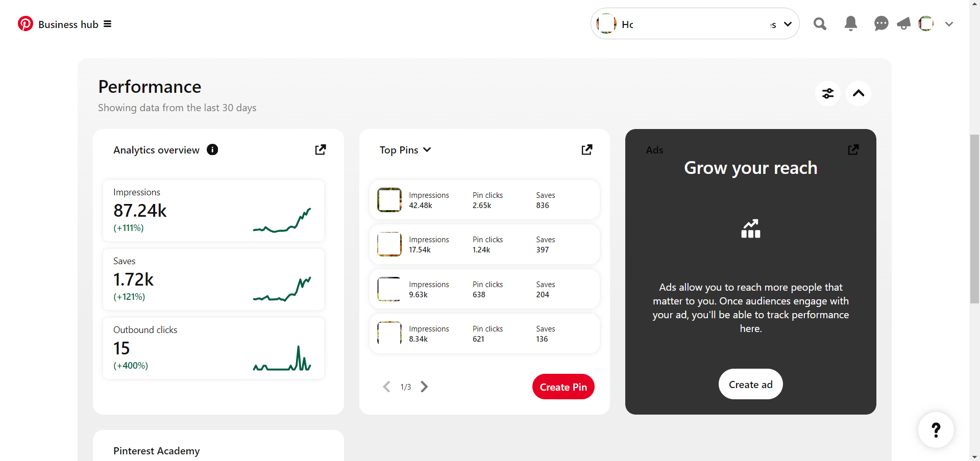
Task: Go to next Top Pins page
Action: coord(424,387)
